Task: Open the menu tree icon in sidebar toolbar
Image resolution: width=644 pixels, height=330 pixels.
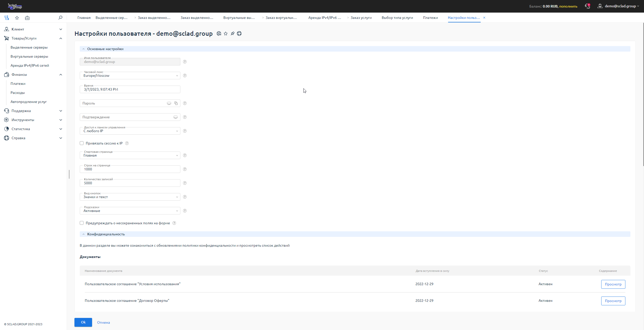Action: [x=7, y=18]
